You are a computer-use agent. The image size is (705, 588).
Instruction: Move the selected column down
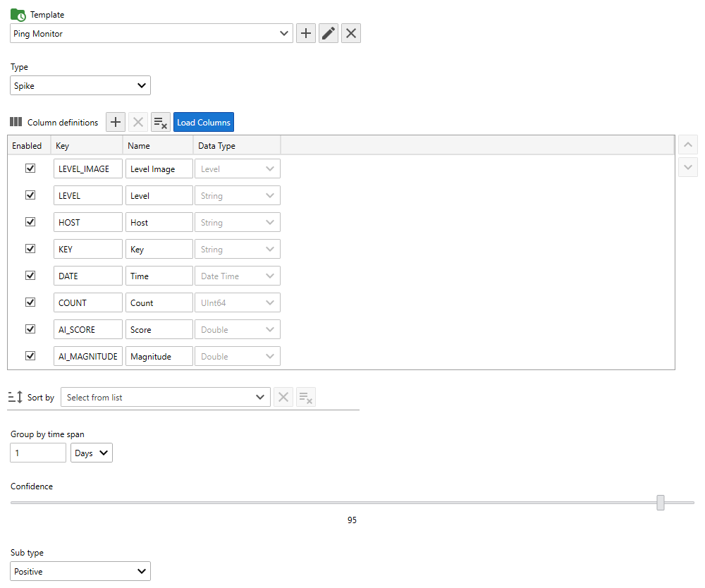coord(687,168)
